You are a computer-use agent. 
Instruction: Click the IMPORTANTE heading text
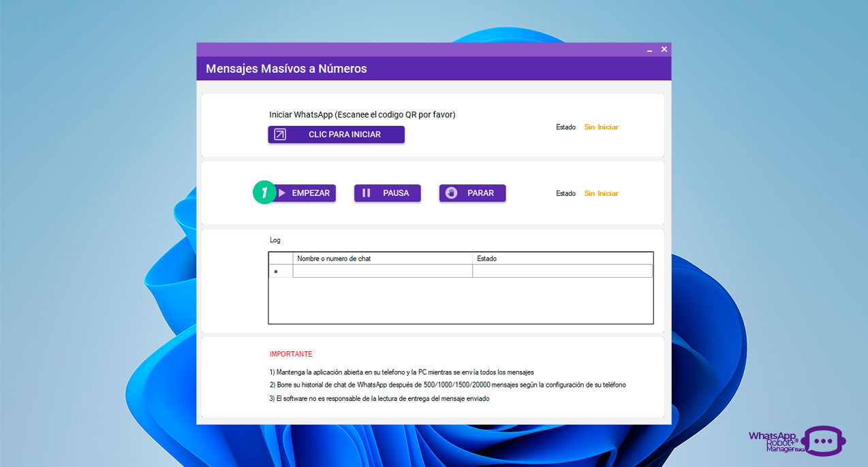[x=291, y=354]
